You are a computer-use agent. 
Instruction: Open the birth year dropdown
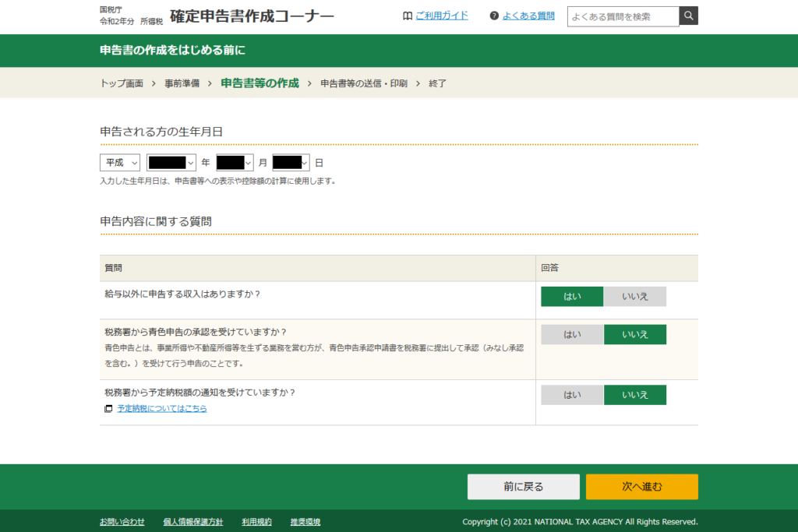[x=171, y=163]
